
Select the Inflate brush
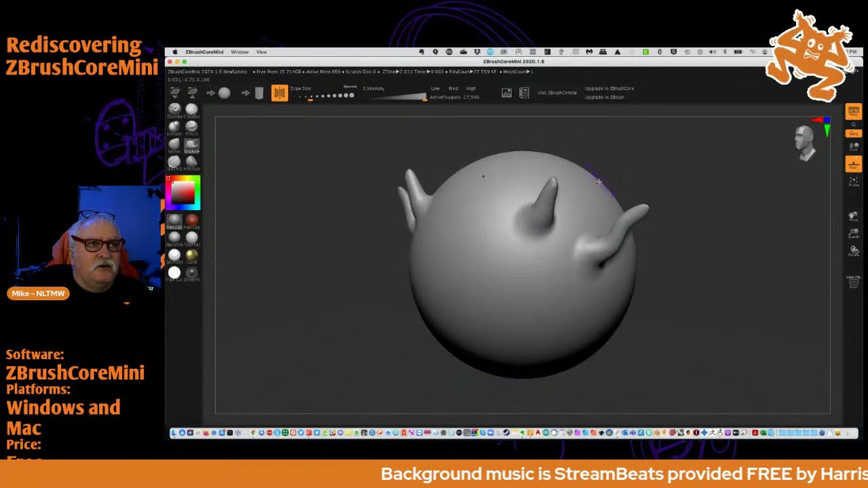tap(174, 127)
